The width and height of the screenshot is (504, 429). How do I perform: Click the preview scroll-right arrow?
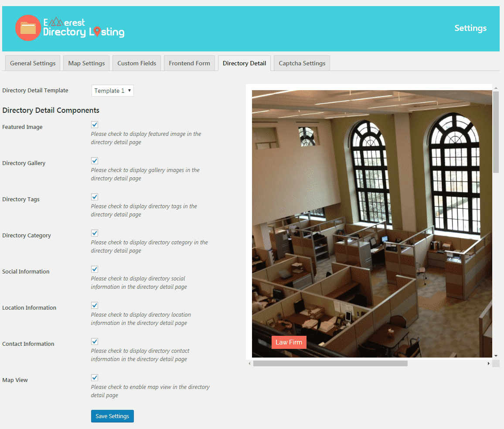(x=489, y=364)
